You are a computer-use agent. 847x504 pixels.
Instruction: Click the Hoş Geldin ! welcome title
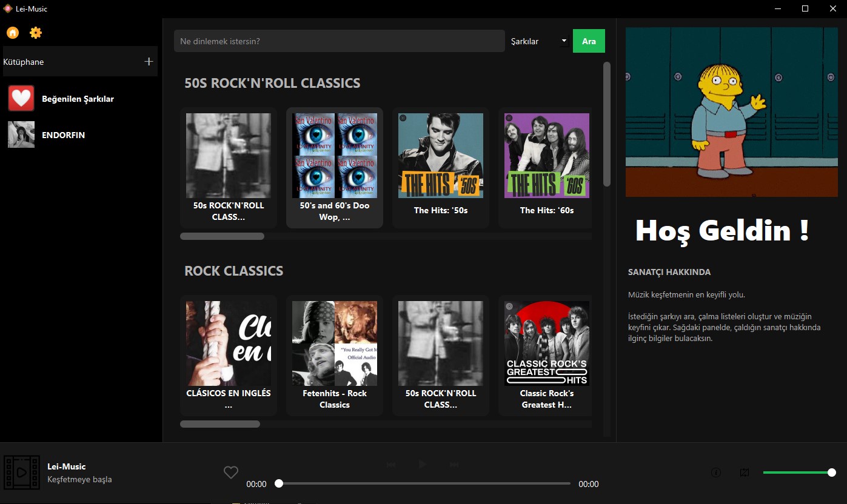click(x=722, y=231)
